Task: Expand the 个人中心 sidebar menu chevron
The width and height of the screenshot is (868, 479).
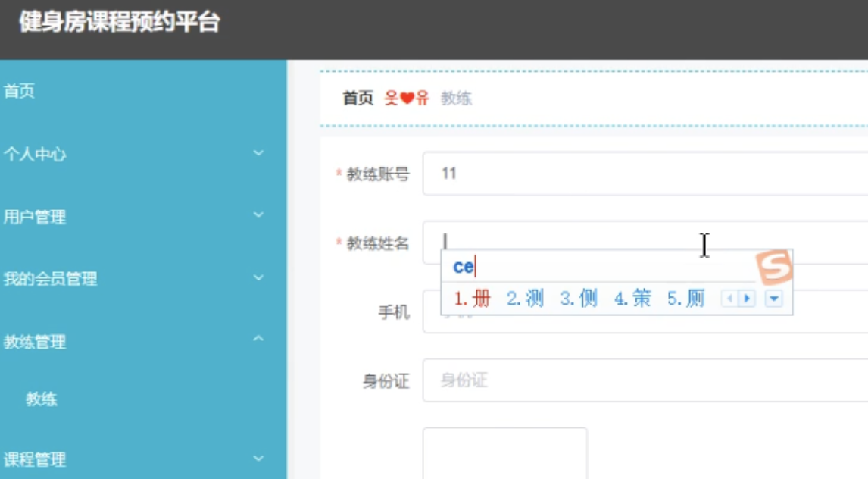Action: pos(258,153)
